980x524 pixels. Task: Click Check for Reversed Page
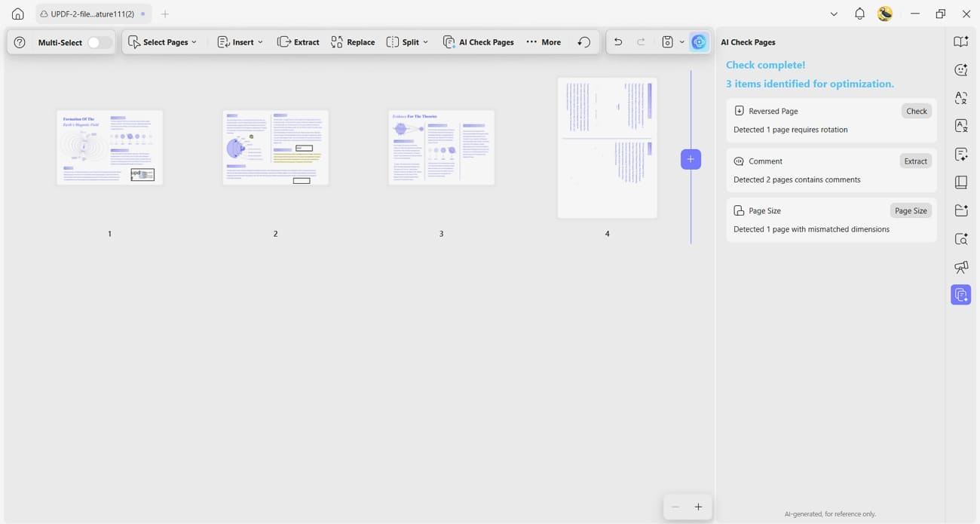[x=916, y=111]
